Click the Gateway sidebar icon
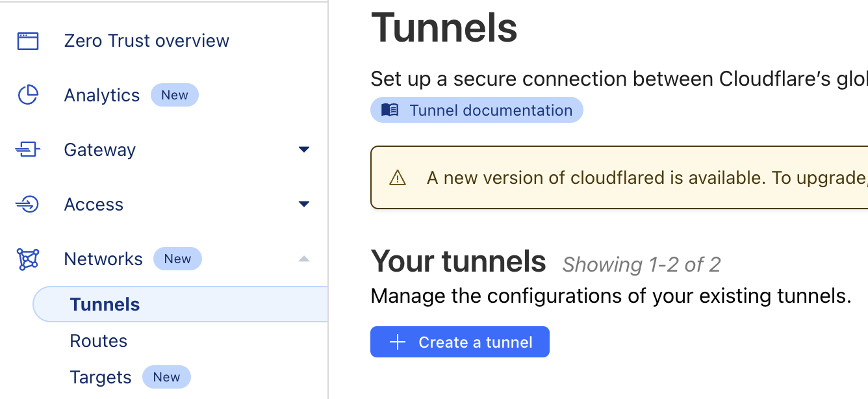The height and width of the screenshot is (399, 868). tap(27, 150)
